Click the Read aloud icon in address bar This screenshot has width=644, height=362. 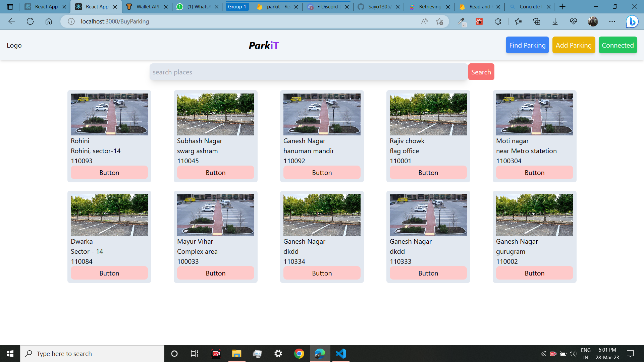coord(424,21)
